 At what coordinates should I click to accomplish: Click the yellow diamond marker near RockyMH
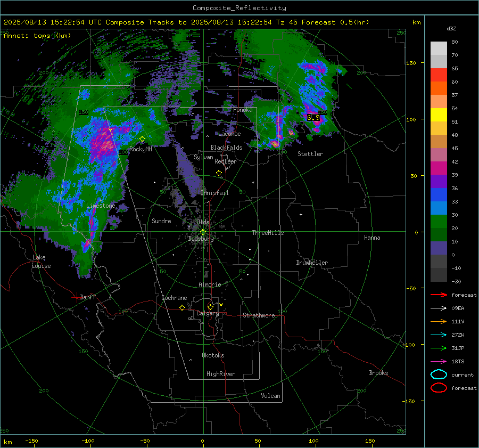(142, 139)
